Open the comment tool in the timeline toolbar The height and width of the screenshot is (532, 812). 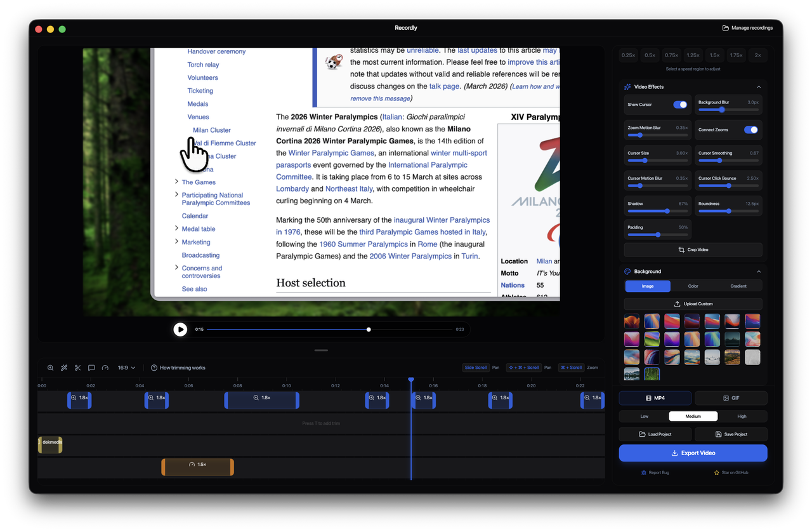(91, 368)
